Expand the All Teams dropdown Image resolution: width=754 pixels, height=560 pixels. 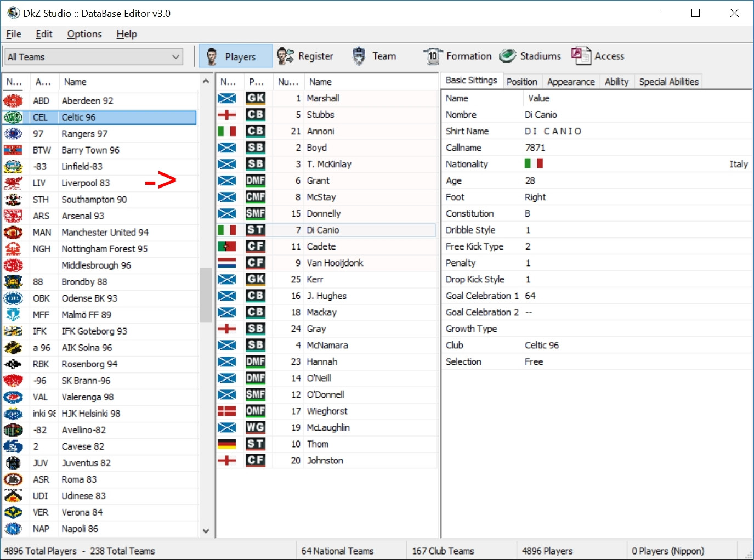click(x=94, y=57)
